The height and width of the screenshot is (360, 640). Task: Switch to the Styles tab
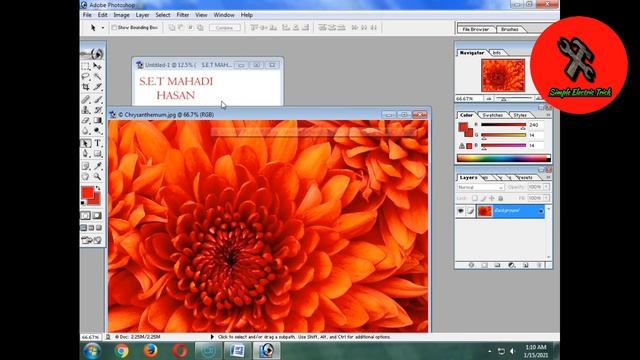(520, 115)
